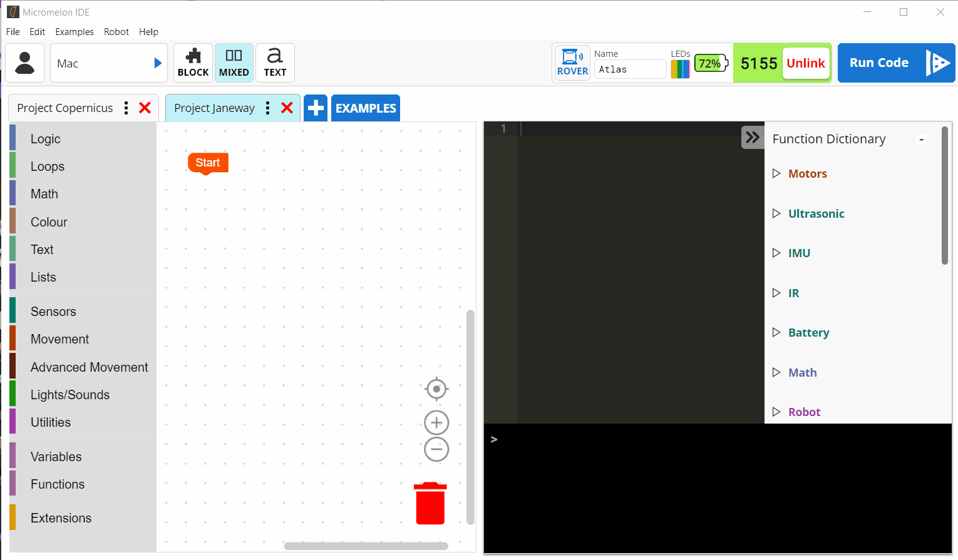This screenshot has height=560, width=958.
Task: Open the Movement block category
Action: click(x=83, y=339)
